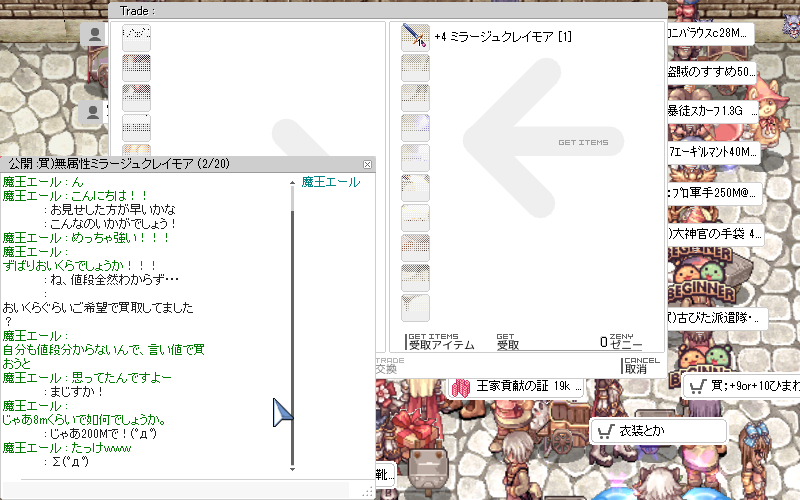Click the pink icon on 王家貢献の証 sign

pyautogui.click(x=461, y=388)
